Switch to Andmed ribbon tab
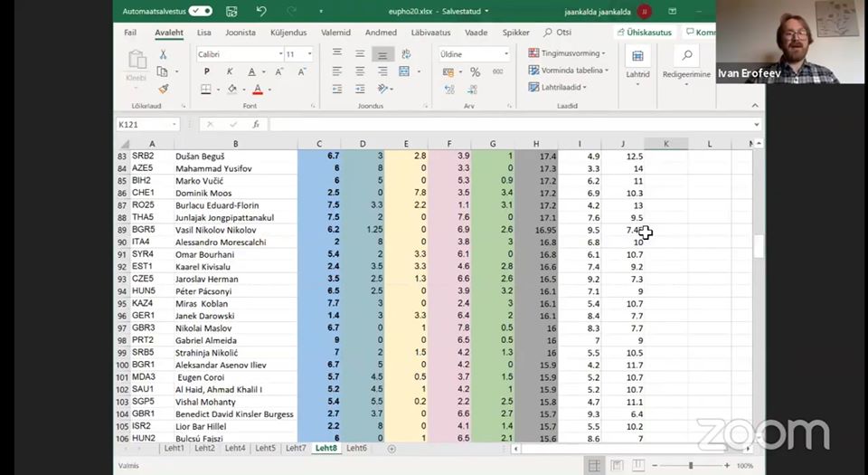This screenshot has height=475, width=868. point(381,33)
